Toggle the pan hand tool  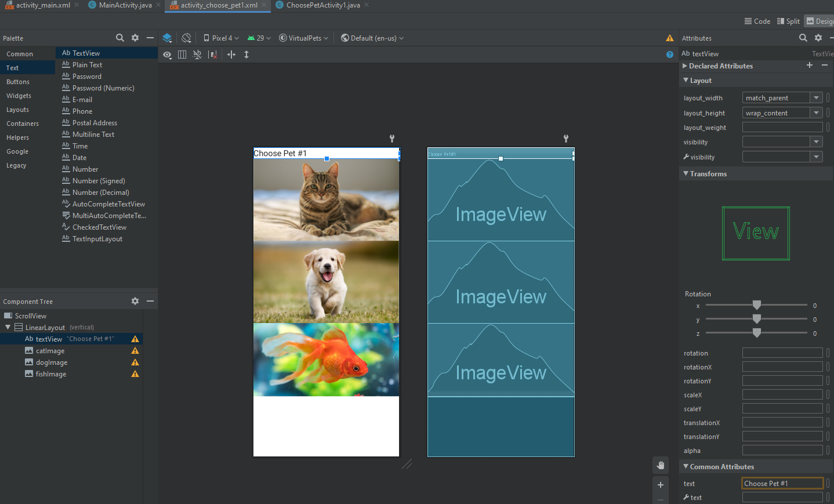coord(660,465)
